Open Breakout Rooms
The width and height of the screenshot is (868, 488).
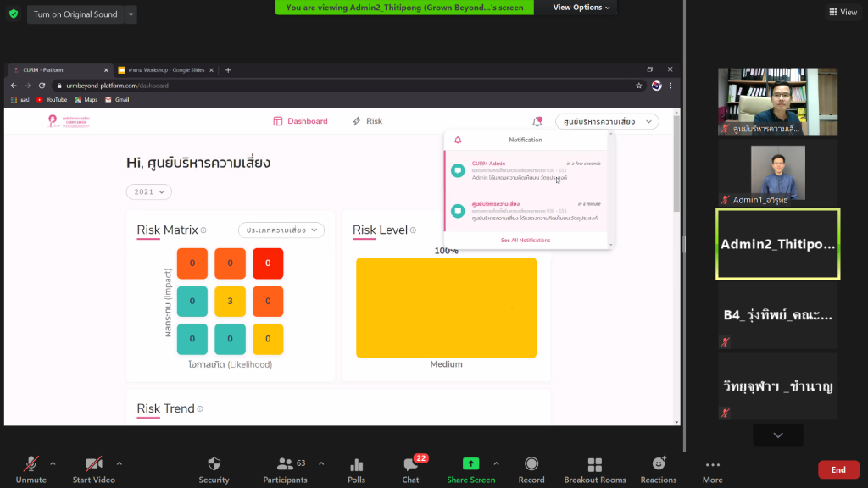tap(595, 469)
